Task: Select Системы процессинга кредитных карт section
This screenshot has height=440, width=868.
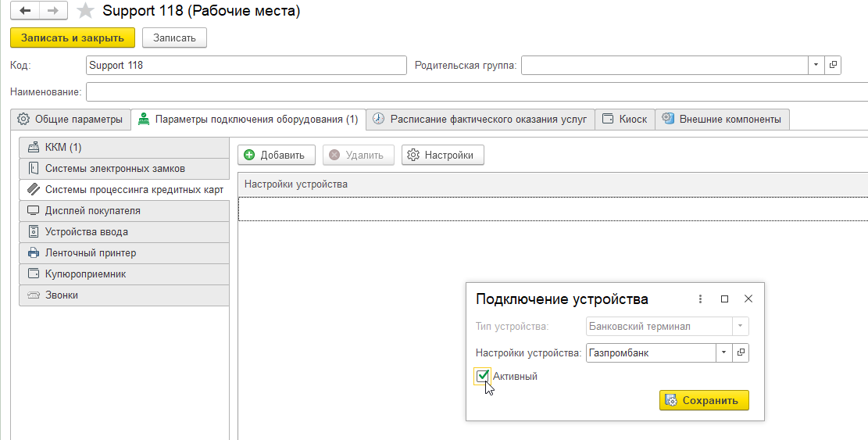Action: pos(124,189)
